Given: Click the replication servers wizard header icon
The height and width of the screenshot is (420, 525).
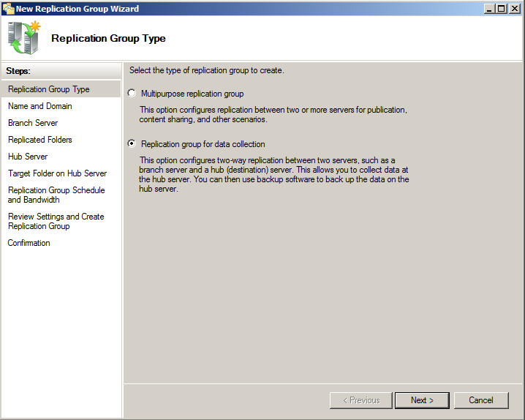Looking at the screenshot, I should [x=24, y=38].
